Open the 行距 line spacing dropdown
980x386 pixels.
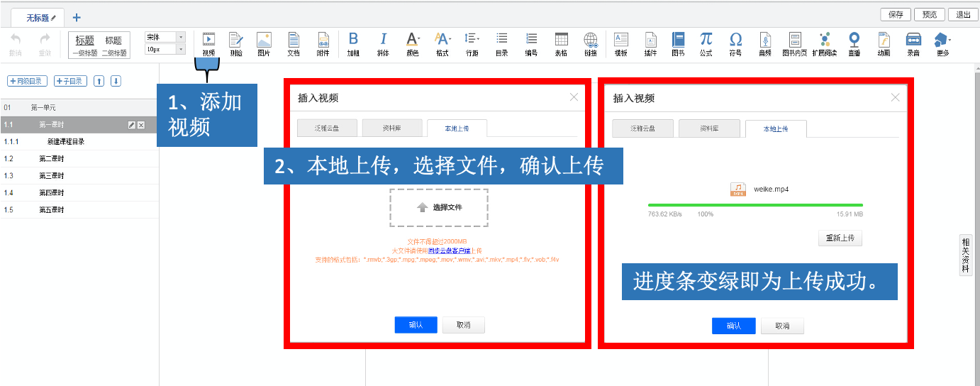472,39
